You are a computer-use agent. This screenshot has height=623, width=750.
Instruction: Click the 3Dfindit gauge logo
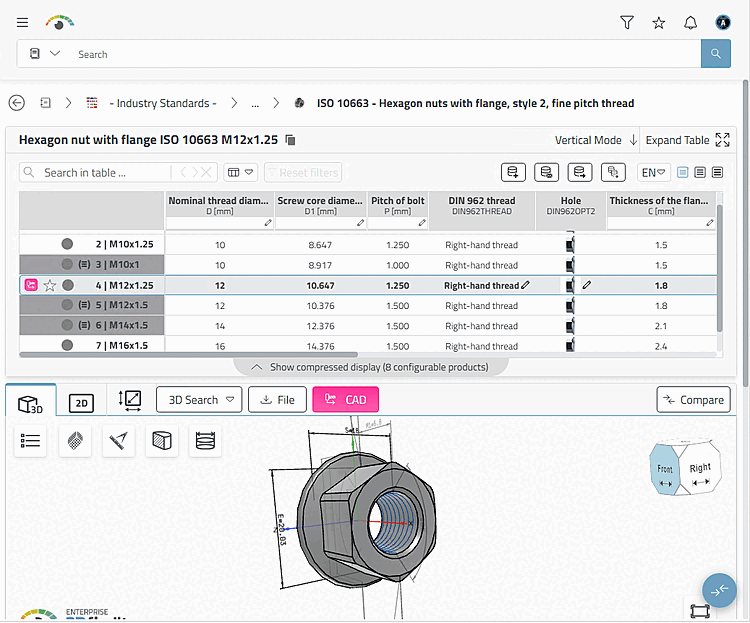point(59,22)
